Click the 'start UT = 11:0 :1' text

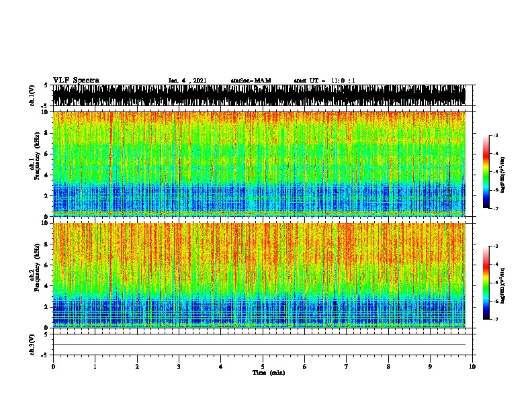coord(324,81)
